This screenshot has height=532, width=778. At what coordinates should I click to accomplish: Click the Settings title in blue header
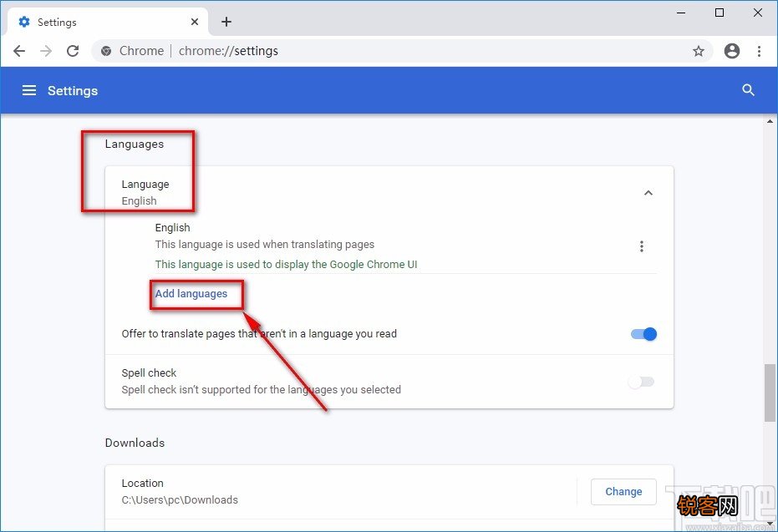click(x=73, y=91)
